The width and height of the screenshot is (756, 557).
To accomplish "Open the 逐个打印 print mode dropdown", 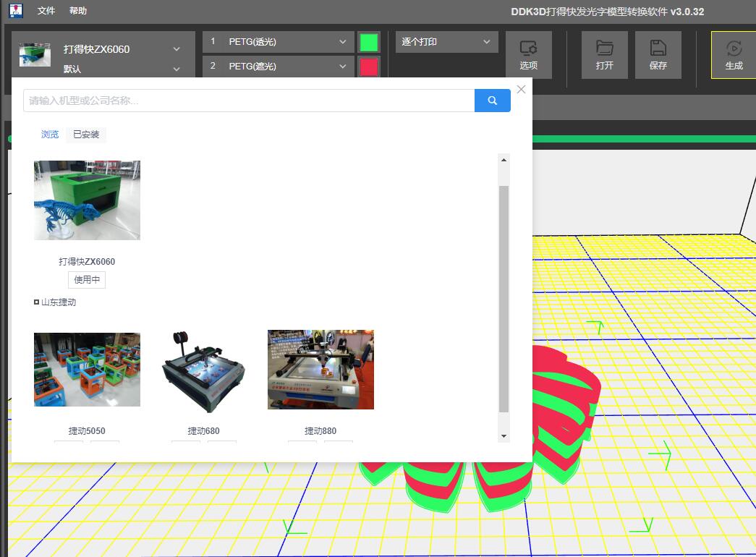I will (x=446, y=41).
